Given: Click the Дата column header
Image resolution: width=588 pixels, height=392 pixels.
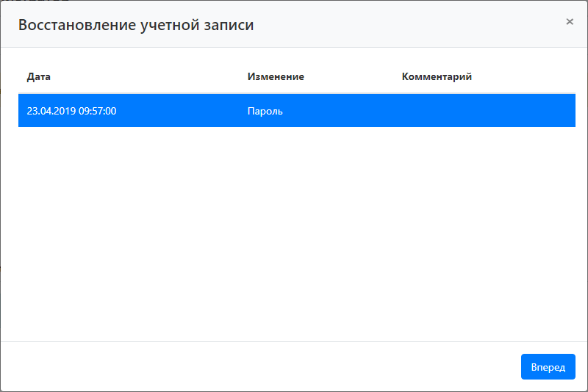Looking at the screenshot, I should [39, 76].
